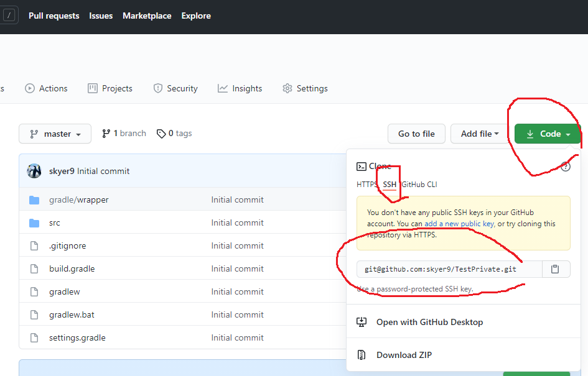Follow the 'add a new public key' link
The height and width of the screenshot is (376, 588).
pyautogui.click(x=459, y=224)
